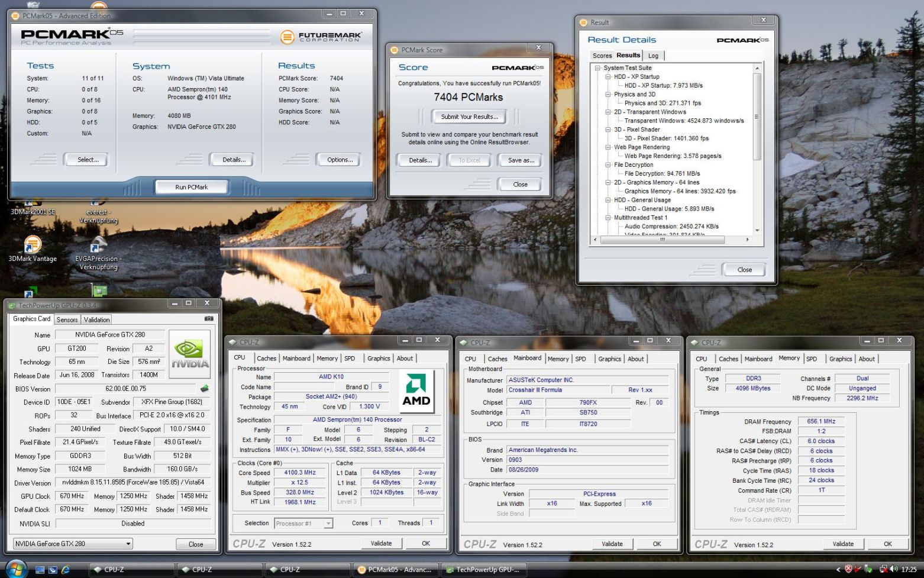The image size is (924, 578).
Task: Click the Core Speed 4100.3 MHz value
Action: 299,473
